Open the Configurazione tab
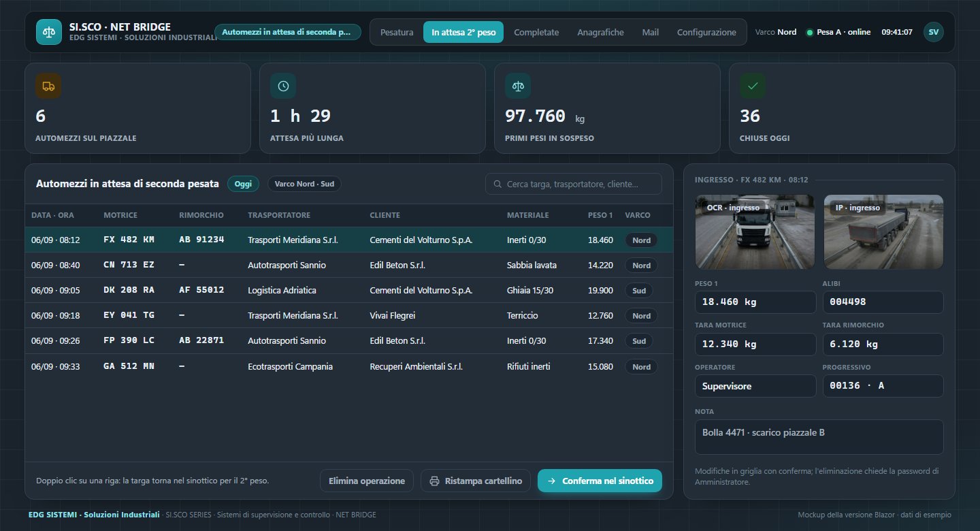Viewport: 980px width, 531px height. (x=706, y=32)
